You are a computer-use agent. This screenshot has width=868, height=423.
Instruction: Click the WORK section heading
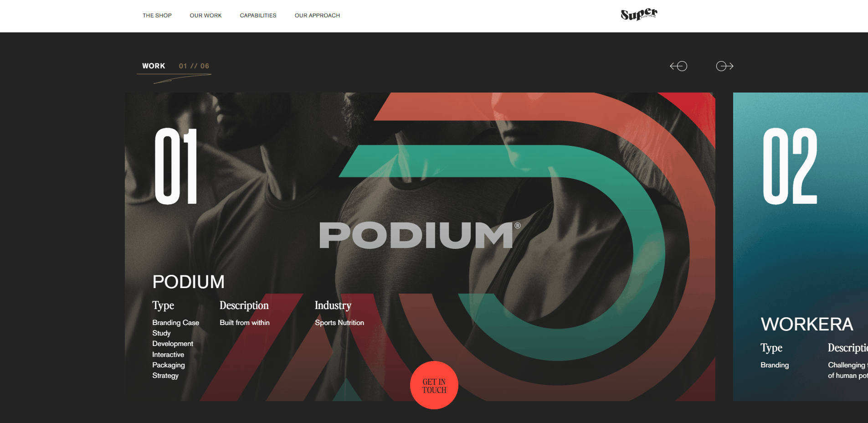[154, 66]
